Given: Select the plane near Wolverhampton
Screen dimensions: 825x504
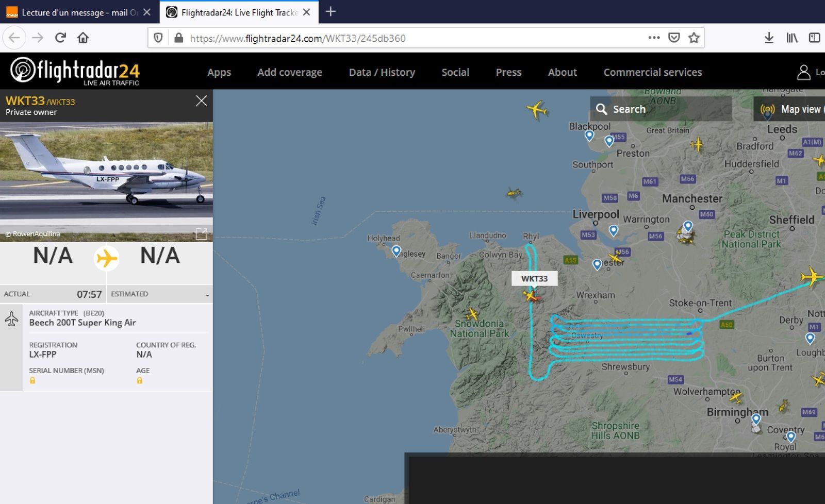Looking at the screenshot, I should click(736, 396).
